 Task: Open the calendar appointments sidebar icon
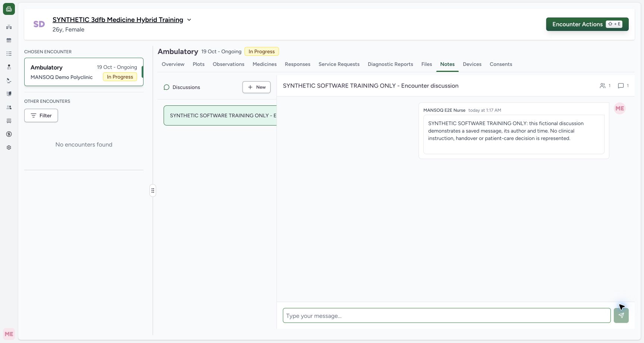(x=9, y=40)
